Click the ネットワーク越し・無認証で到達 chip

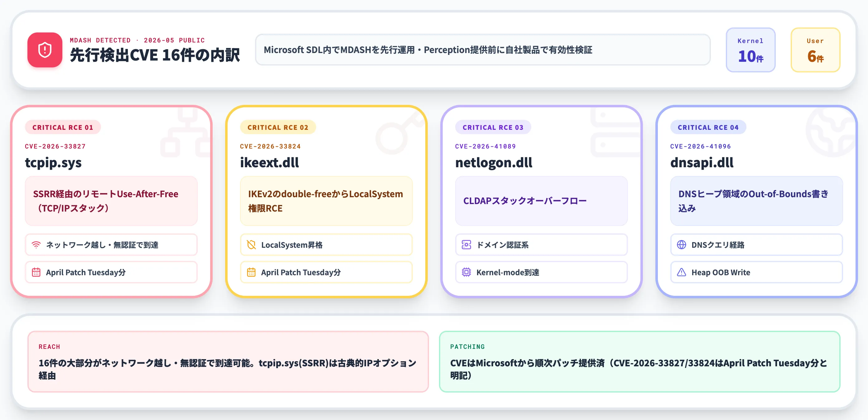[x=111, y=245]
